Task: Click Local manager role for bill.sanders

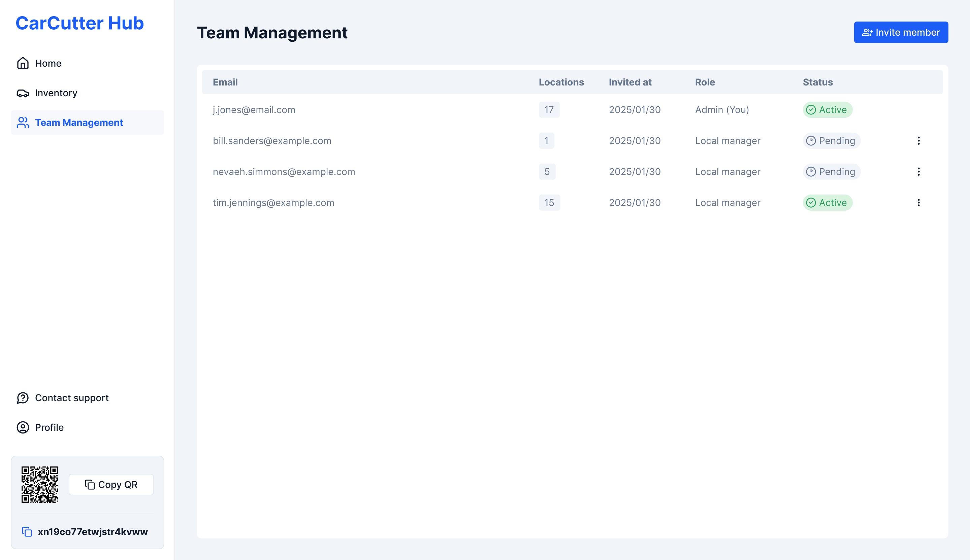Action: (x=727, y=141)
